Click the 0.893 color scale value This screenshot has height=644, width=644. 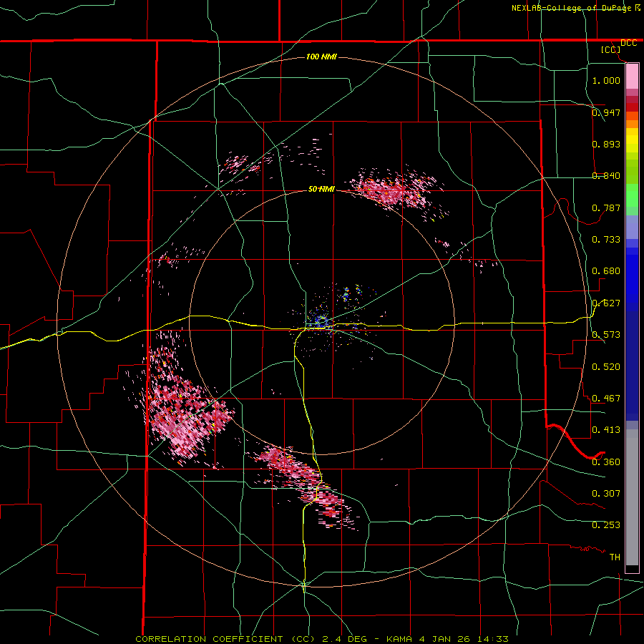[606, 144]
